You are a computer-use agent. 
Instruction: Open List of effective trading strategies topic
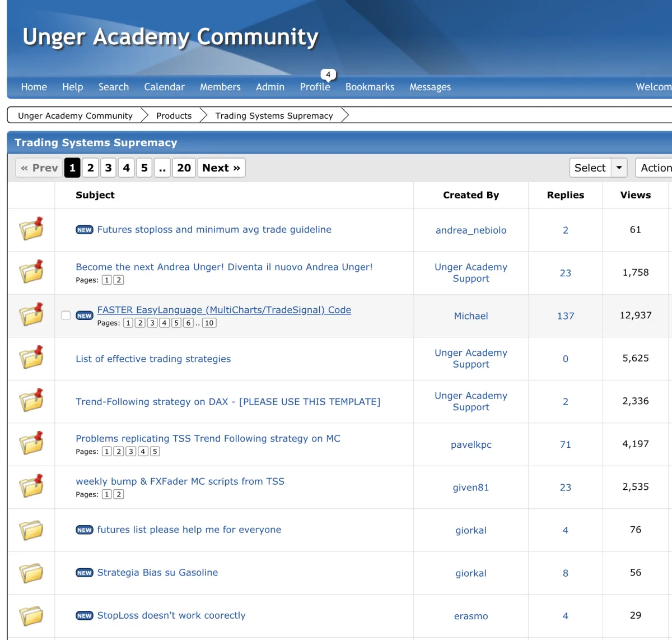coord(153,359)
